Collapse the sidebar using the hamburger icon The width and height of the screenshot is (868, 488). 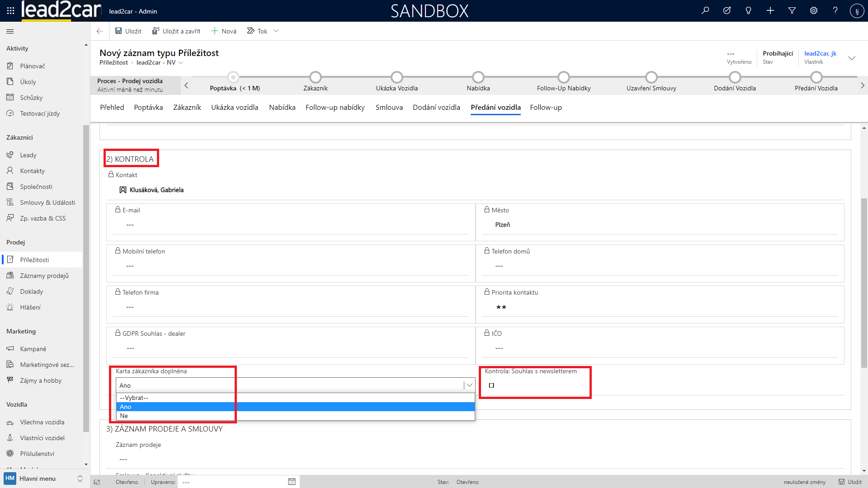coord(10,31)
